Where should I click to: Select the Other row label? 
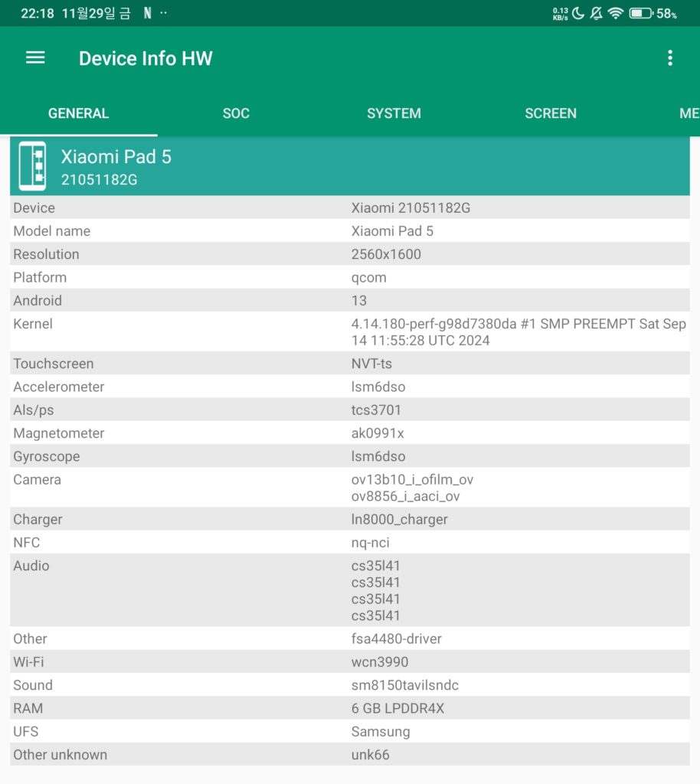30,639
